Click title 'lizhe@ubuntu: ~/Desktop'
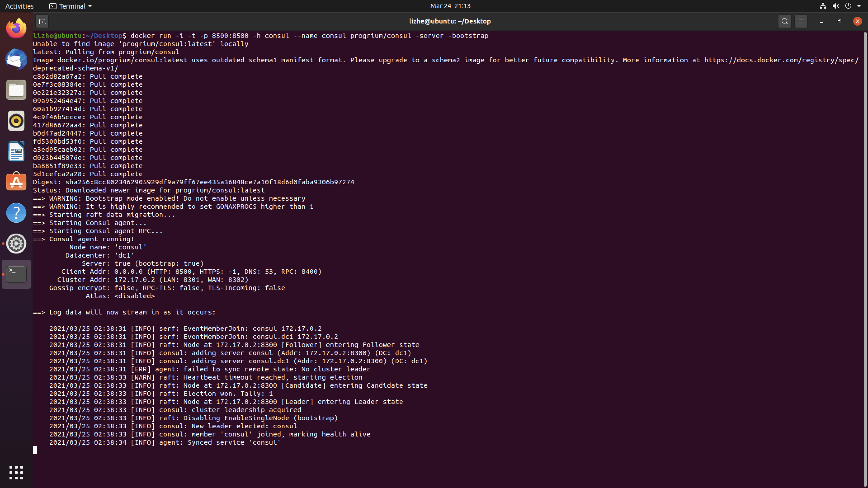This screenshot has width=868, height=488. (450, 21)
